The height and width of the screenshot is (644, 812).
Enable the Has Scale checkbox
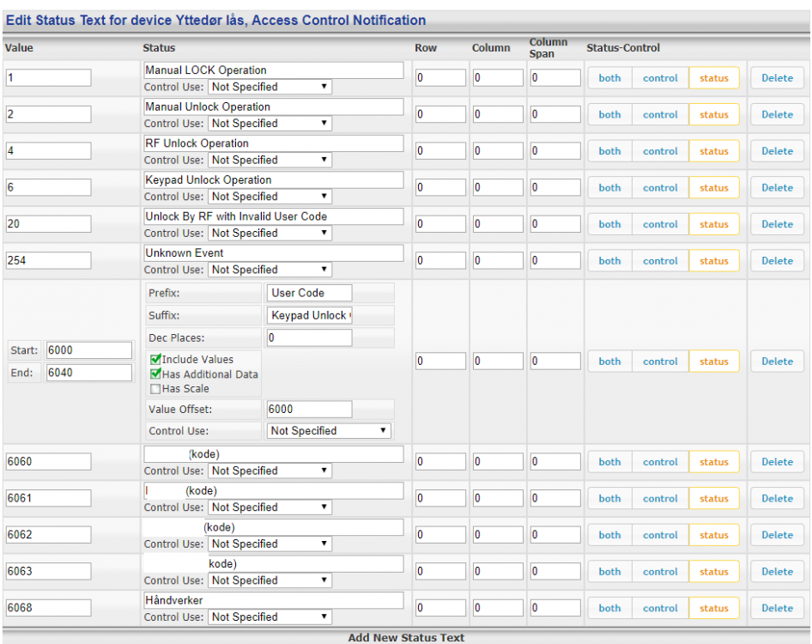(x=155, y=389)
